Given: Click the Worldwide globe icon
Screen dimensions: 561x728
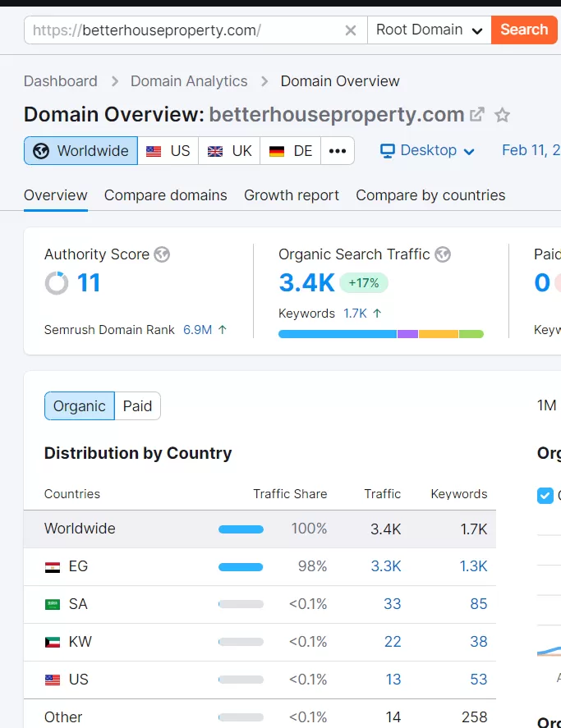Looking at the screenshot, I should point(41,151).
